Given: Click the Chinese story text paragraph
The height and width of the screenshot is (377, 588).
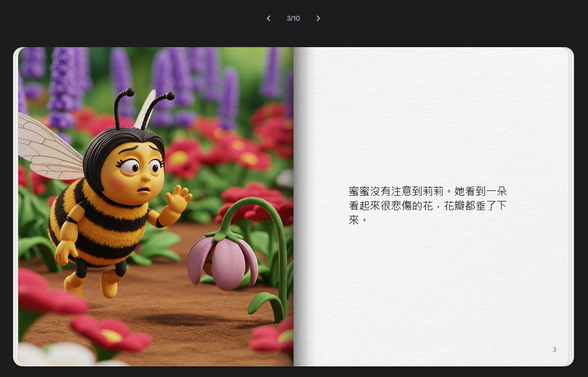Looking at the screenshot, I should [428, 206].
